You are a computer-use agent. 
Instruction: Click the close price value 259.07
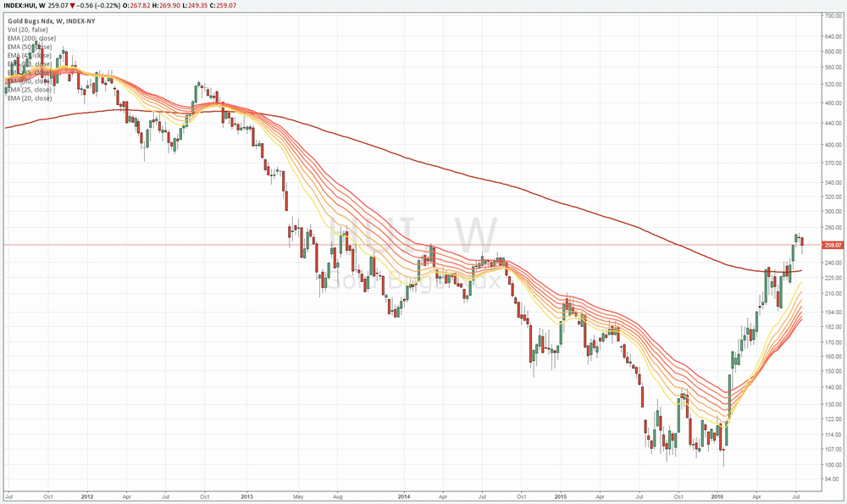[x=225, y=4]
